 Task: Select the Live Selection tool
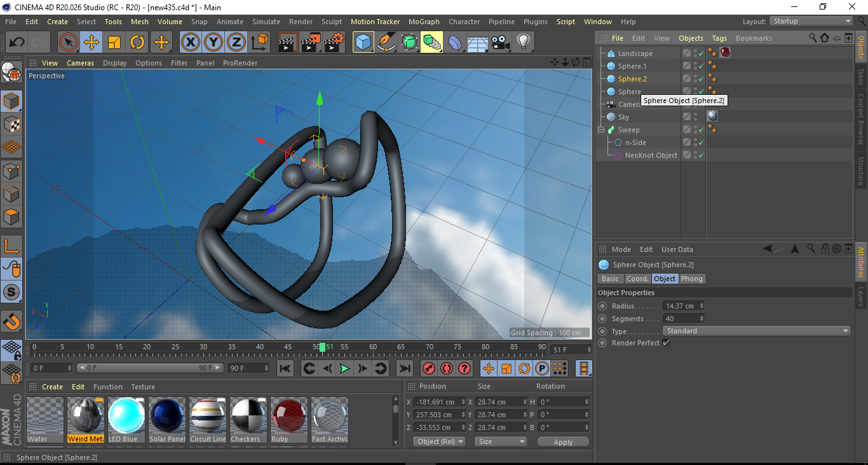point(69,43)
